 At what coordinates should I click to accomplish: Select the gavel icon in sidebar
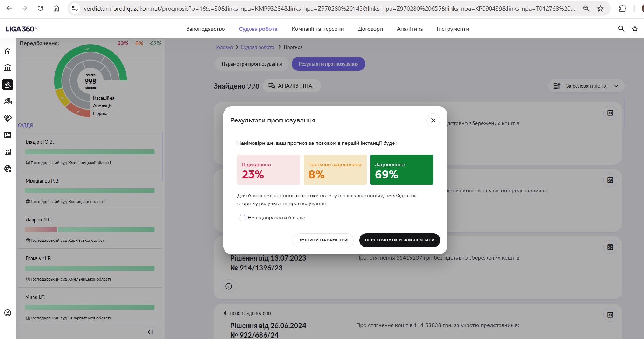8,85
